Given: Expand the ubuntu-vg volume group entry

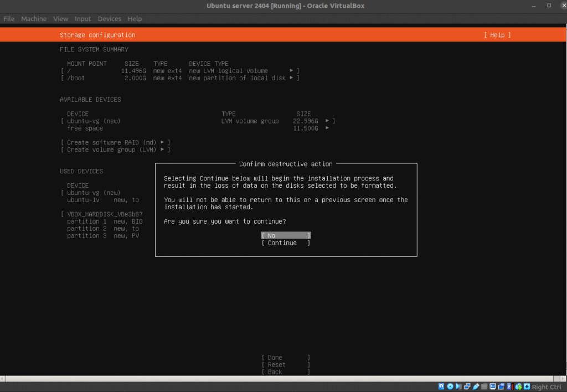Looking at the screenshot, I should click(x=327, y=121).
